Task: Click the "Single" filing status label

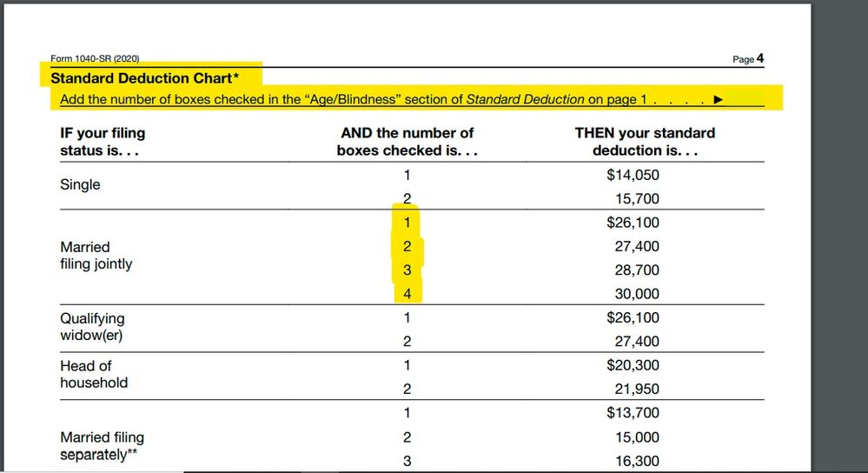Action: point(80,184)
